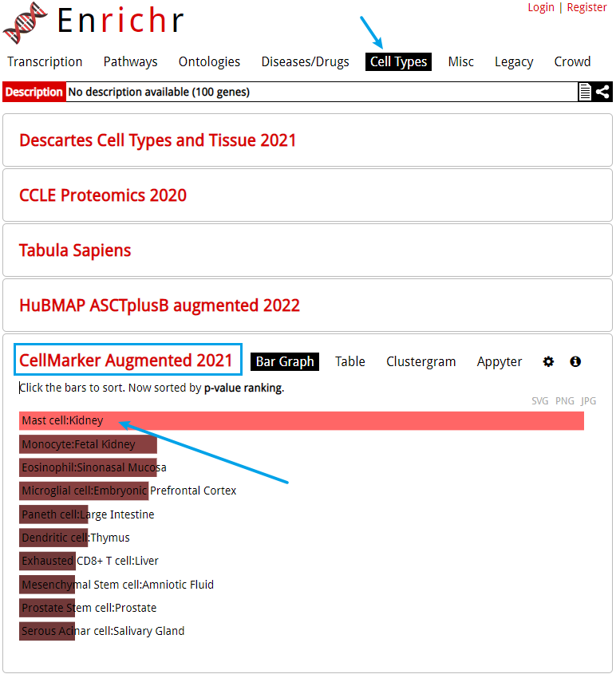Screen dimensions: 616x674
Task: Open the Legacy tab
Action: coord(514,61)
